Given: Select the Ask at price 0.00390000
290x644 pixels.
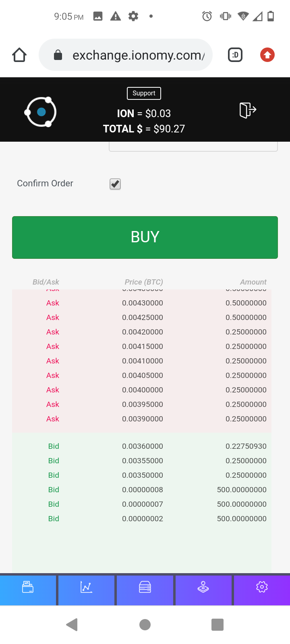Looking at the screenshot, I should (x=142, y=419).
